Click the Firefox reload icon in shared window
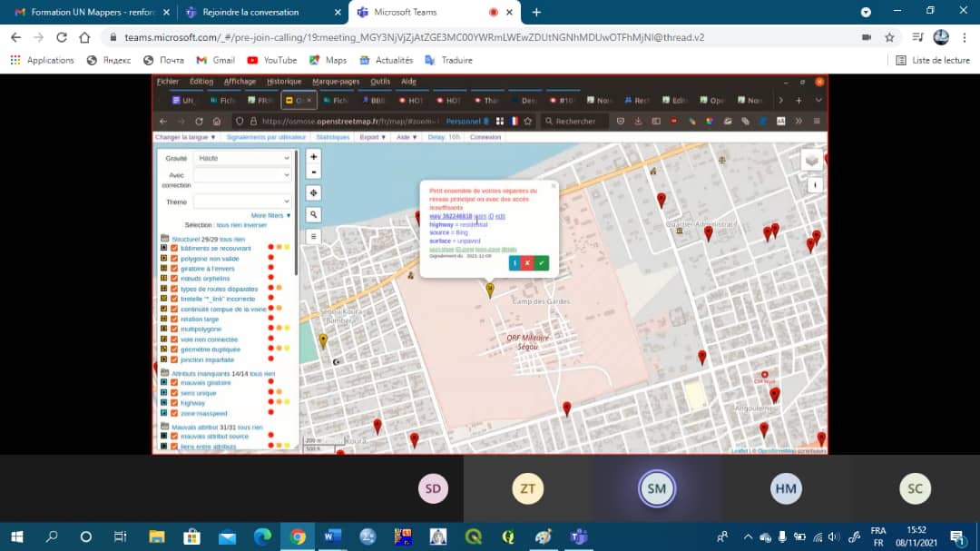The height and width of the screenshot is (551, 980). tap(199, 122)
